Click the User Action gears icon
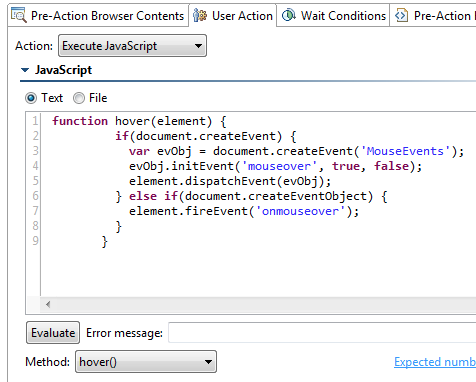This screenshot has width=476, height=382. [x=200, y=15]
